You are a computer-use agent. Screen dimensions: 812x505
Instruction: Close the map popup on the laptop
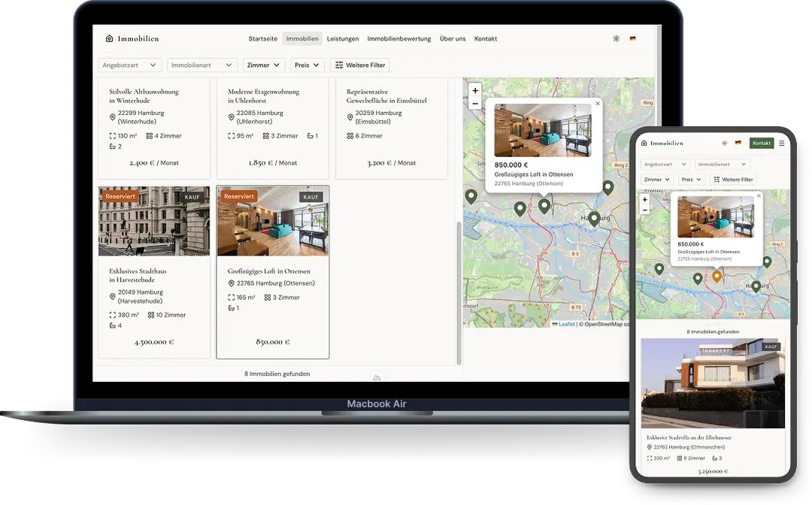coord(598,104)
